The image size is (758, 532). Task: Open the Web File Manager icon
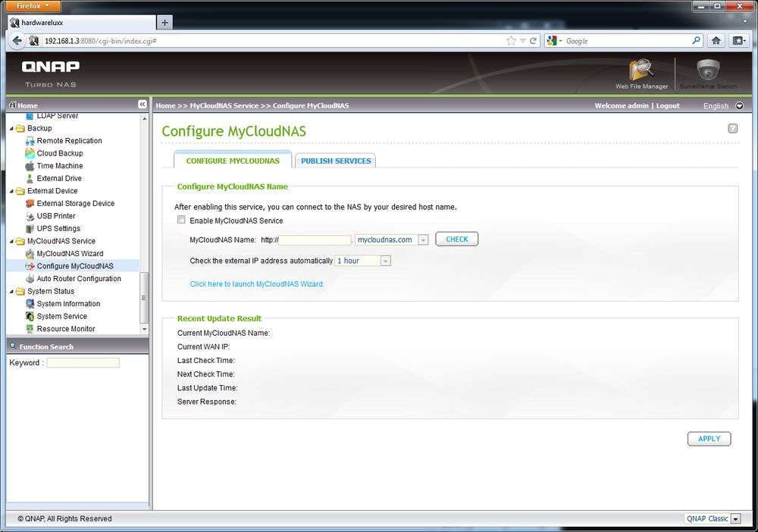[x=641, y=70]
